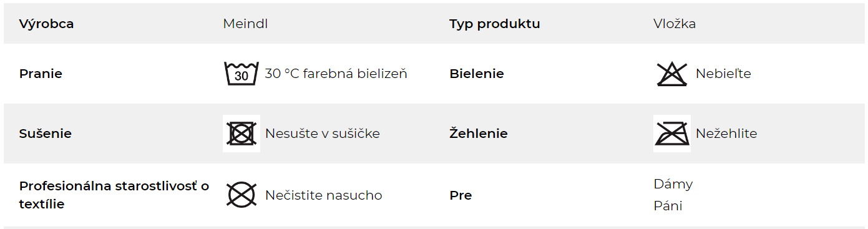Select the Vložka product type value
The height and width of the screenshot is (229, 868).
[x=675, y=24]
